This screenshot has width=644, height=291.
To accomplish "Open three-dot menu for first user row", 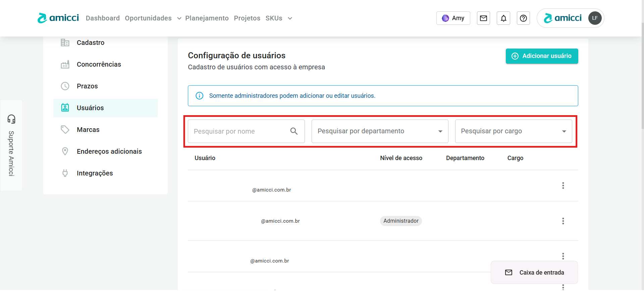I will (563, 186).
